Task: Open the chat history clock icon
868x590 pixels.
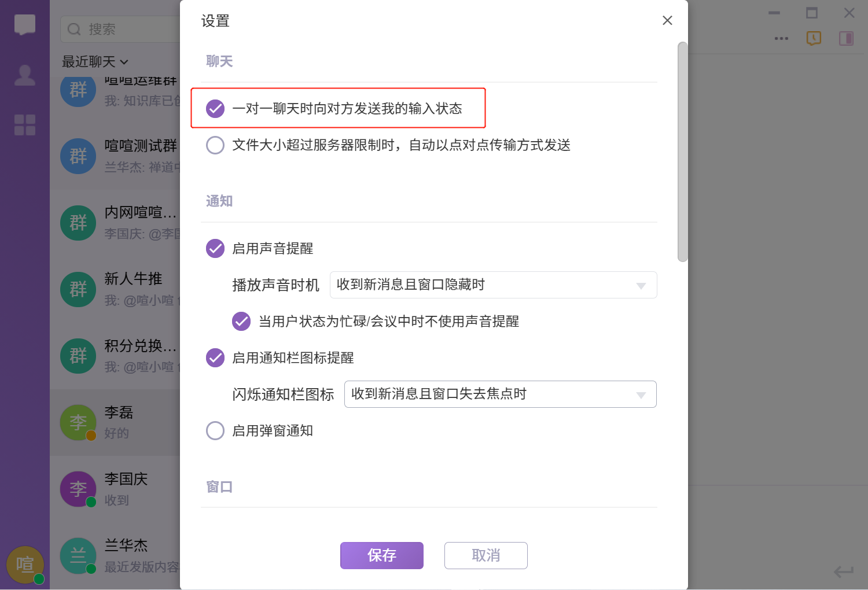Action: (814, 39)
